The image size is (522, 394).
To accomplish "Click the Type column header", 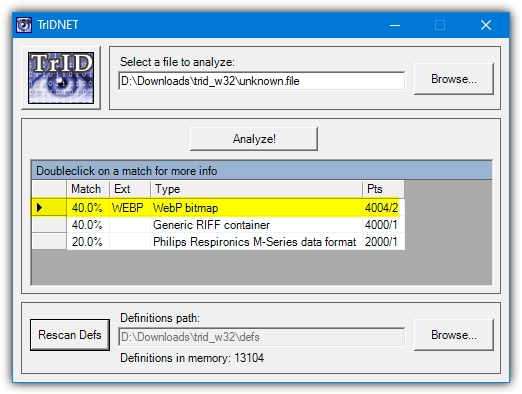I will [x=256, y=189].
